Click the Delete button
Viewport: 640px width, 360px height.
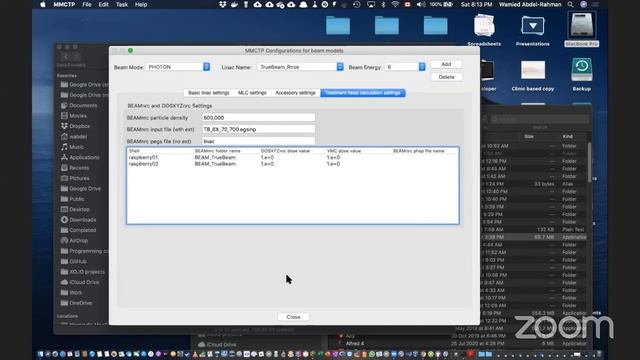(446, 77)
